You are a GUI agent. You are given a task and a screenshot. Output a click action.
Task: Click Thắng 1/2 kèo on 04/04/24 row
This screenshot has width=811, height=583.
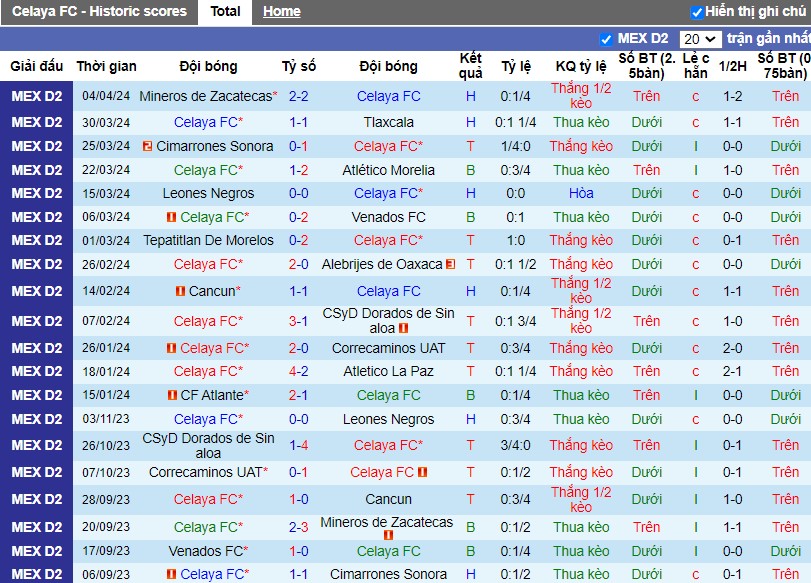(x=581, y=96)
